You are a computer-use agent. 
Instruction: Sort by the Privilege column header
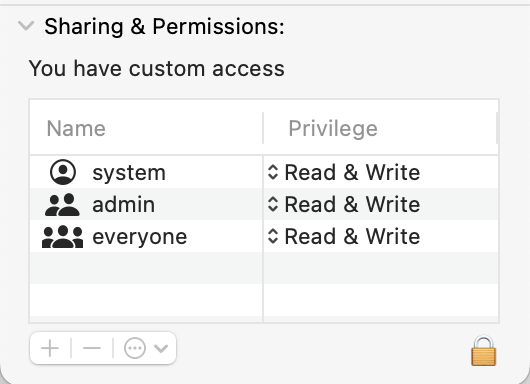[380, 128]
